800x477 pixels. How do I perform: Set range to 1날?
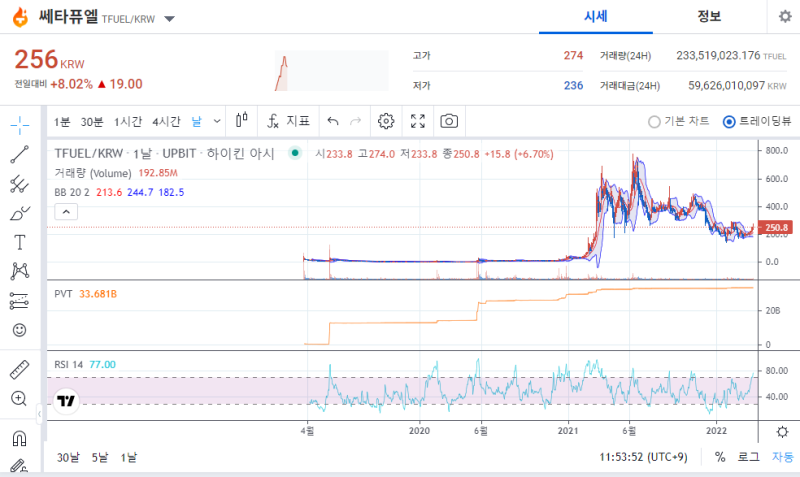[x=129, y=458]
